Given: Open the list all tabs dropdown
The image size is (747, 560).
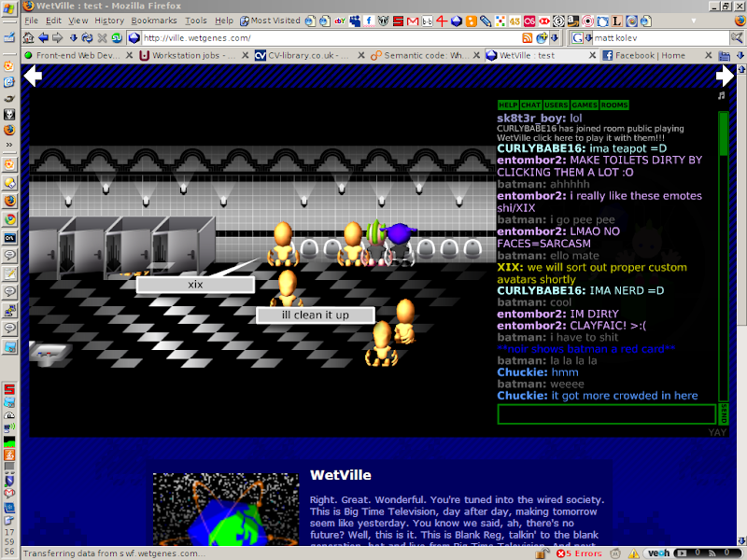Looking at the screenshot, I should 740,55.
